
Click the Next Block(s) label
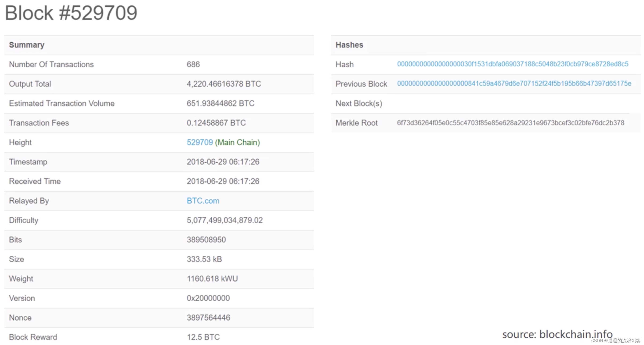point(358,103)
